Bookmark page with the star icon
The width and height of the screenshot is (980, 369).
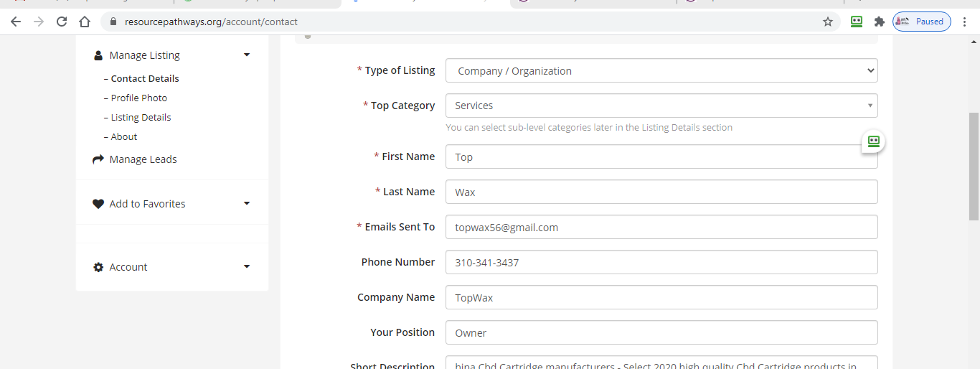[828, 22]
